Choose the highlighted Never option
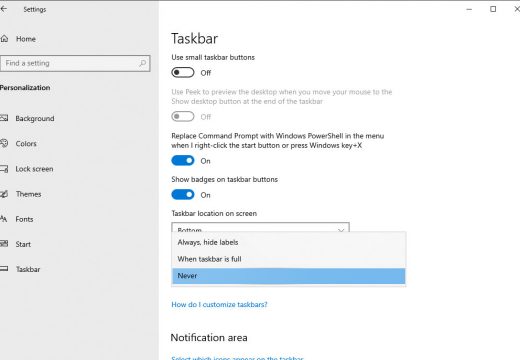The height and width of the screenshot is (360, 520). 289,276
